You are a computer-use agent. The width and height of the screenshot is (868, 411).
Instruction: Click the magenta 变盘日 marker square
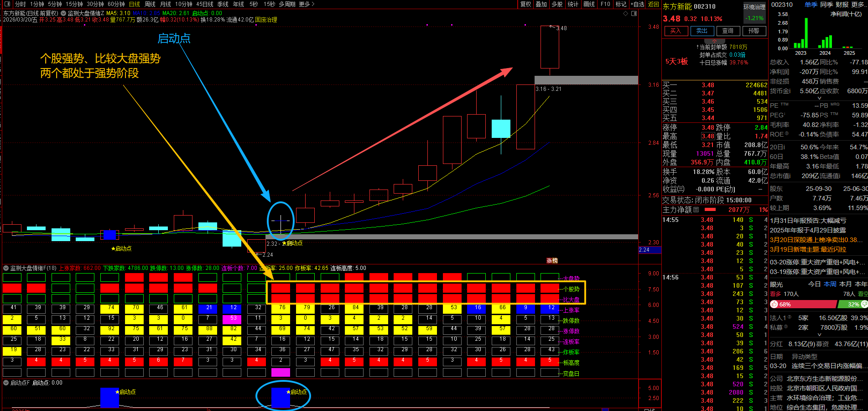click(x=281, y=373)
